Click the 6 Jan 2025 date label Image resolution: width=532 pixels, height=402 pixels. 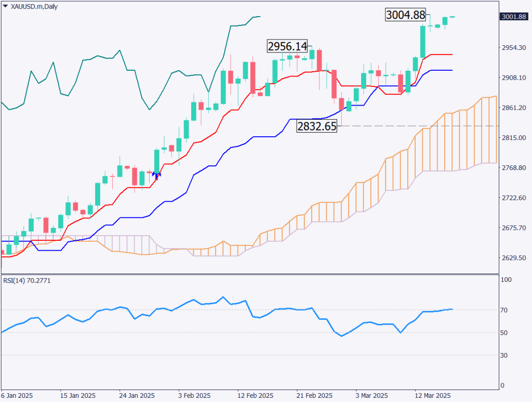(17, 395)
